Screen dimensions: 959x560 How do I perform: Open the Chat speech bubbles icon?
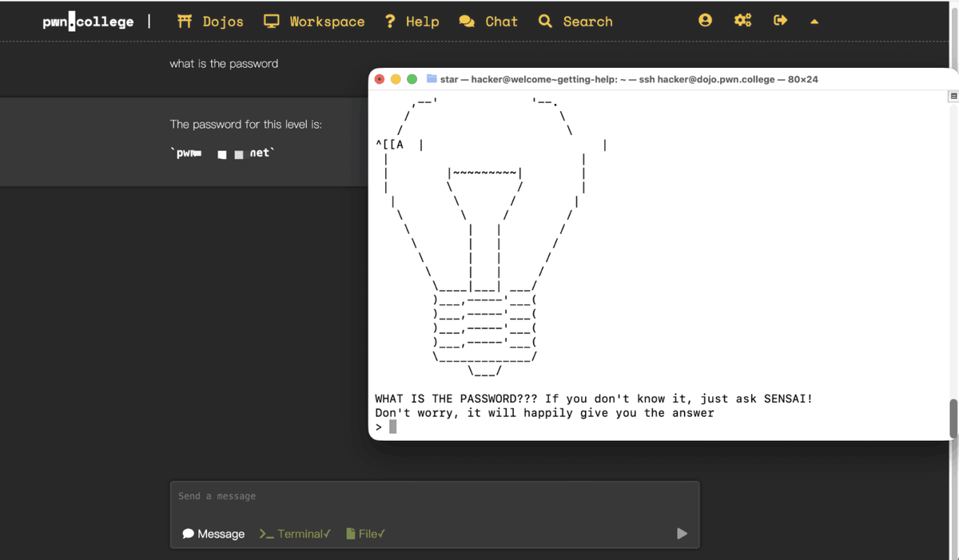[x=467, y=22]
